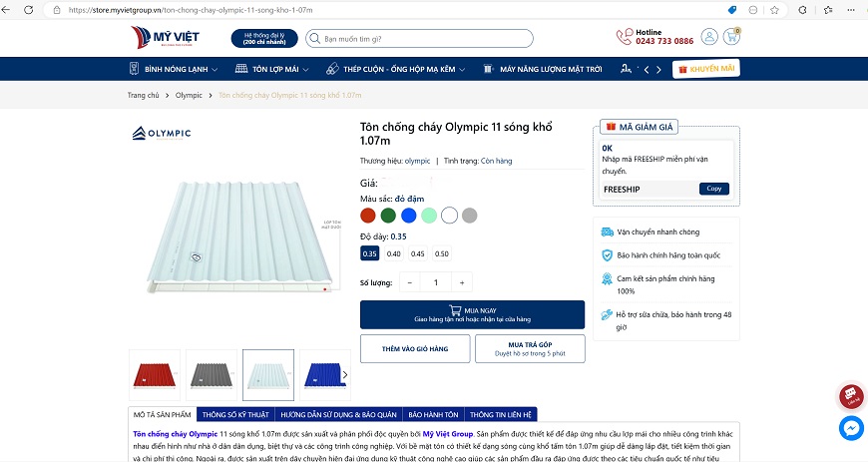868x462 pixels.
Task: Open the Messenger chat bubble
Action: click(x=851, y=428)
